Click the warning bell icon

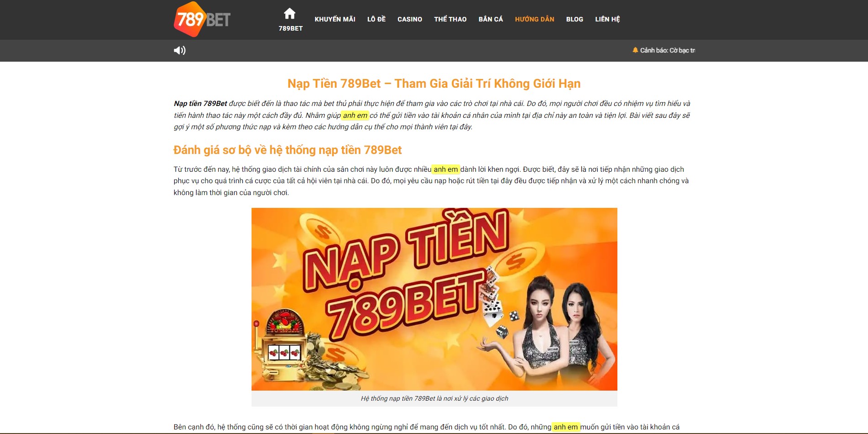635,50
